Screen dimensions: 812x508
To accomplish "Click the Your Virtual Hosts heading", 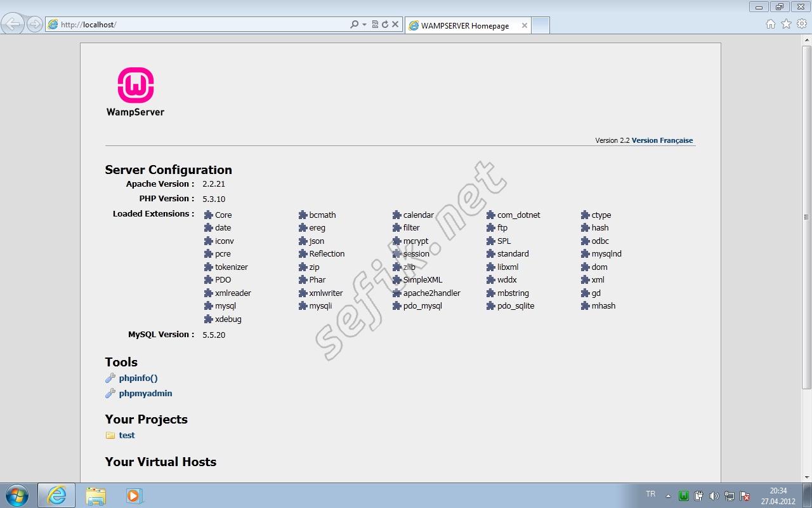I will (161, 462).
